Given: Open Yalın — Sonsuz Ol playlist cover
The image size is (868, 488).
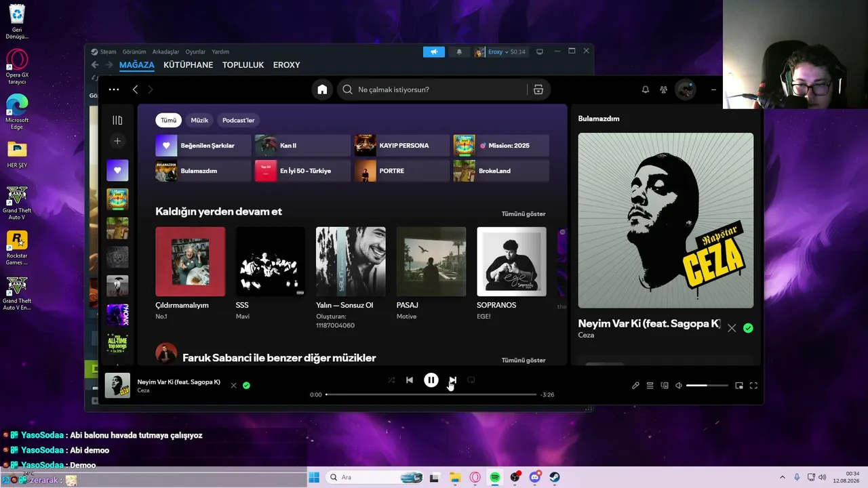Looking at the screenshot, I should click(351, 262).
